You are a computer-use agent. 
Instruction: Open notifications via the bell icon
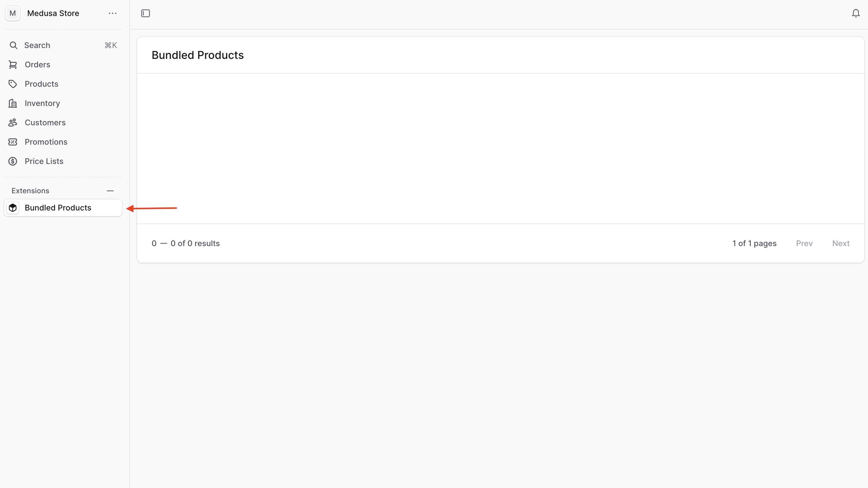[x=855, y=13]
